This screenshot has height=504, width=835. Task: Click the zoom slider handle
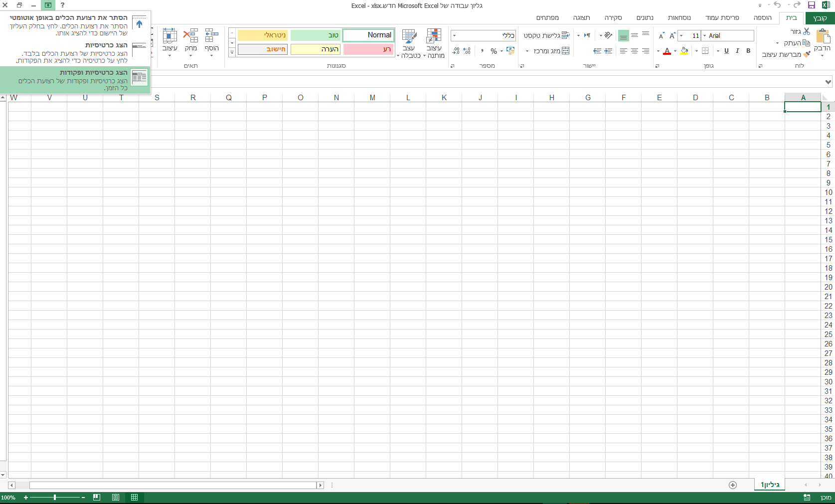point(55,498)
